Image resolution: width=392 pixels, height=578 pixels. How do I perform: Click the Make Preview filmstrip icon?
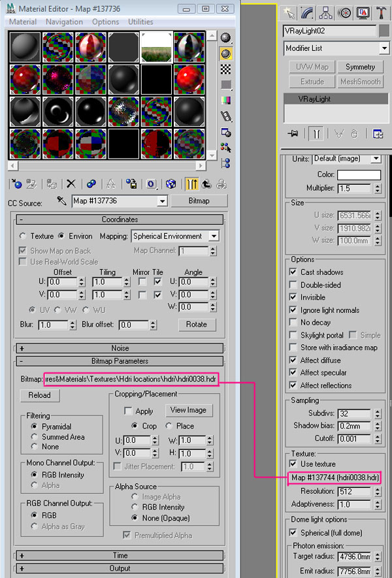click(x=225, y=116)
